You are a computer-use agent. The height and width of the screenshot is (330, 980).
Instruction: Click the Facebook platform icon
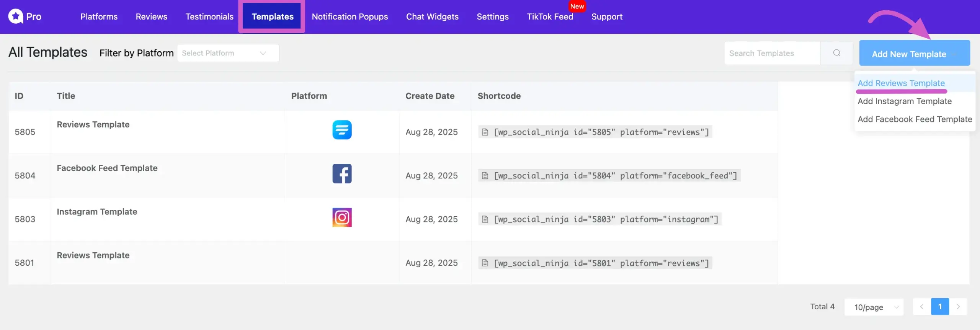pos(341,174)
